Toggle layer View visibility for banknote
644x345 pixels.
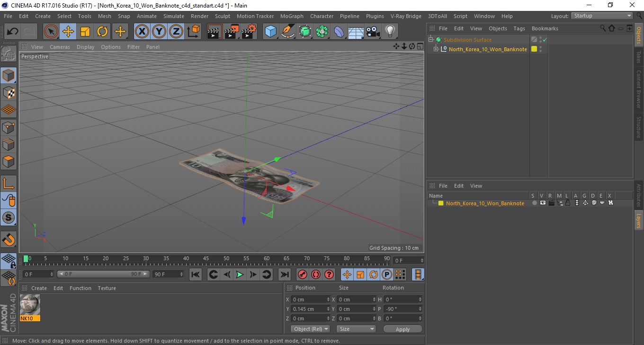[543, 203]
